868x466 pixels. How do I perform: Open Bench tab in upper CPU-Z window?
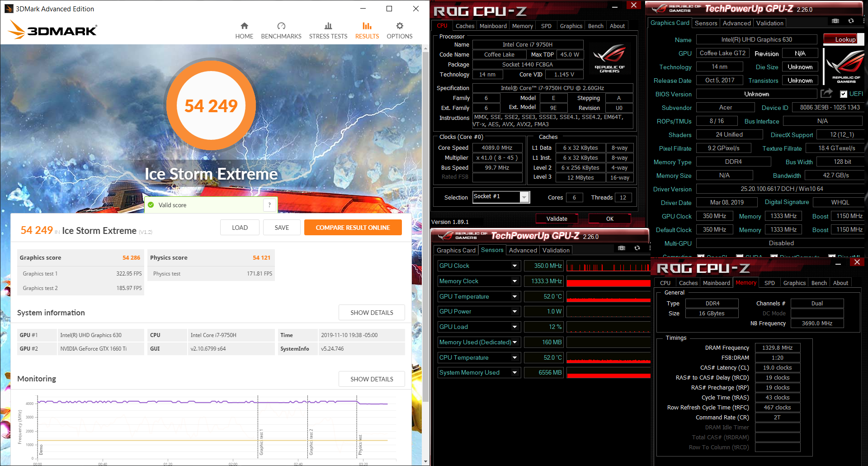(595, 26)
